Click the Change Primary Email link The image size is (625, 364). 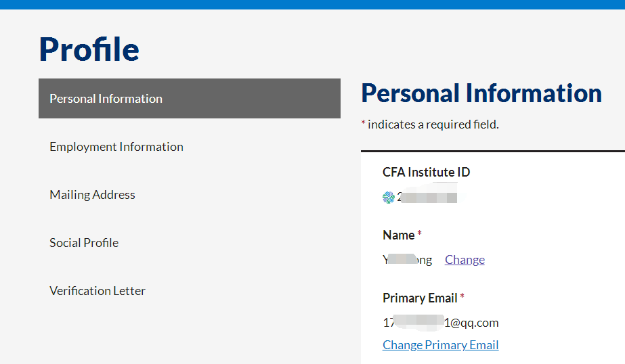pyautogui.click(x=440, y=345)
